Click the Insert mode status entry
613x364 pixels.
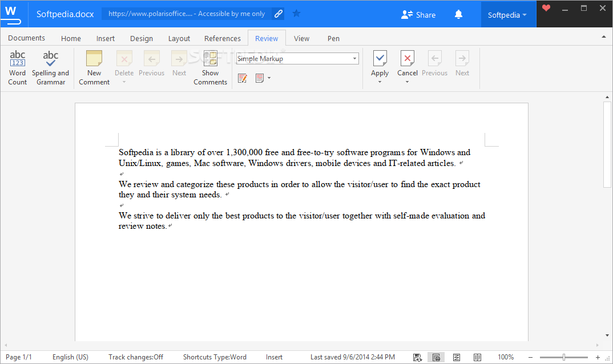click(x=274, y=357)
